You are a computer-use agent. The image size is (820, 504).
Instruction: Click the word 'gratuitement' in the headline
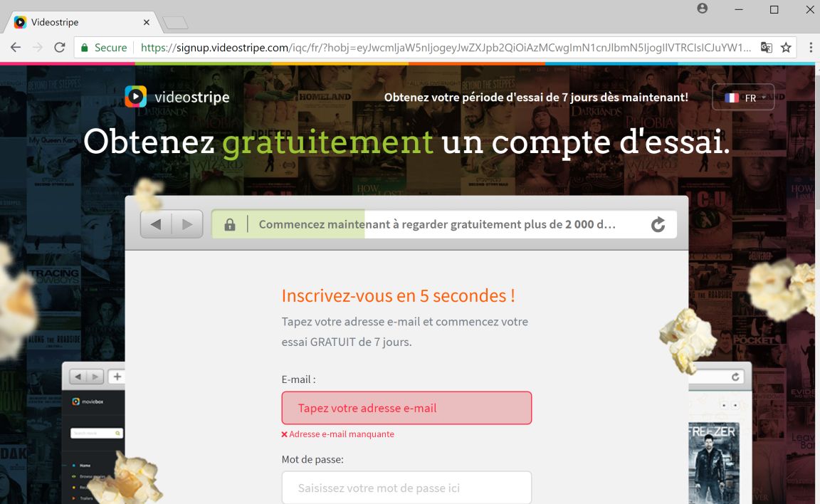pos(328,142)
